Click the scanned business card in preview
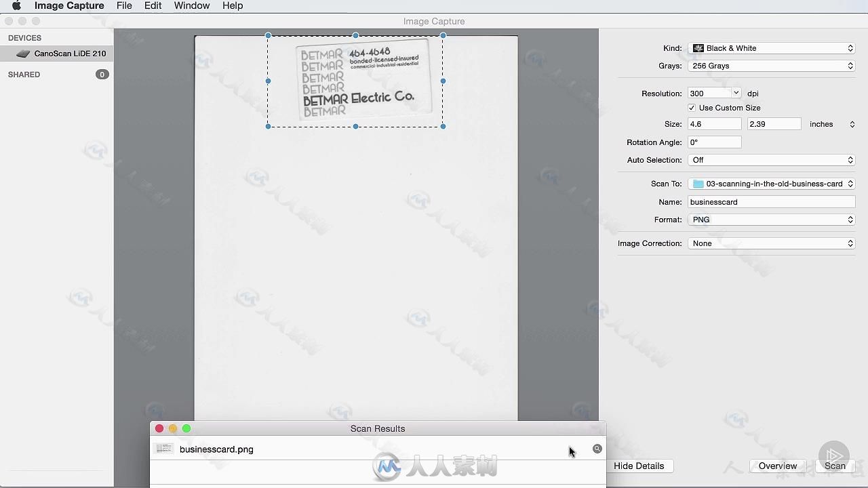 tap(363, 80)
